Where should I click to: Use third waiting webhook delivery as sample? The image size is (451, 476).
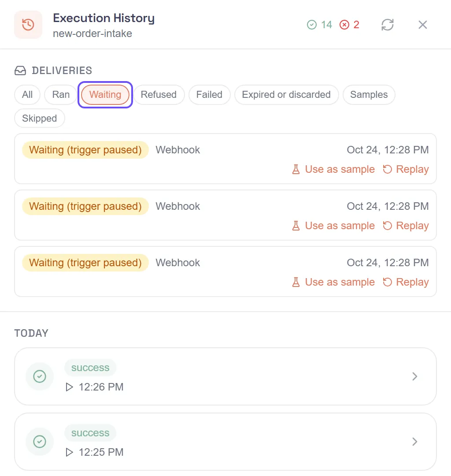point(333,282)
